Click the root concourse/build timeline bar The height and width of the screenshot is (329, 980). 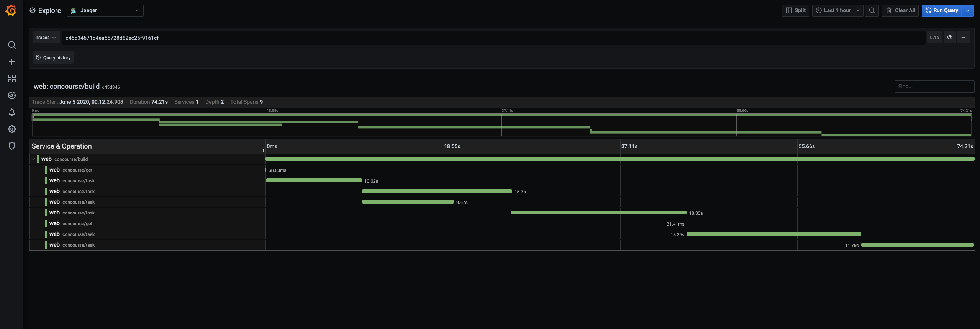(x=620, y=159)
